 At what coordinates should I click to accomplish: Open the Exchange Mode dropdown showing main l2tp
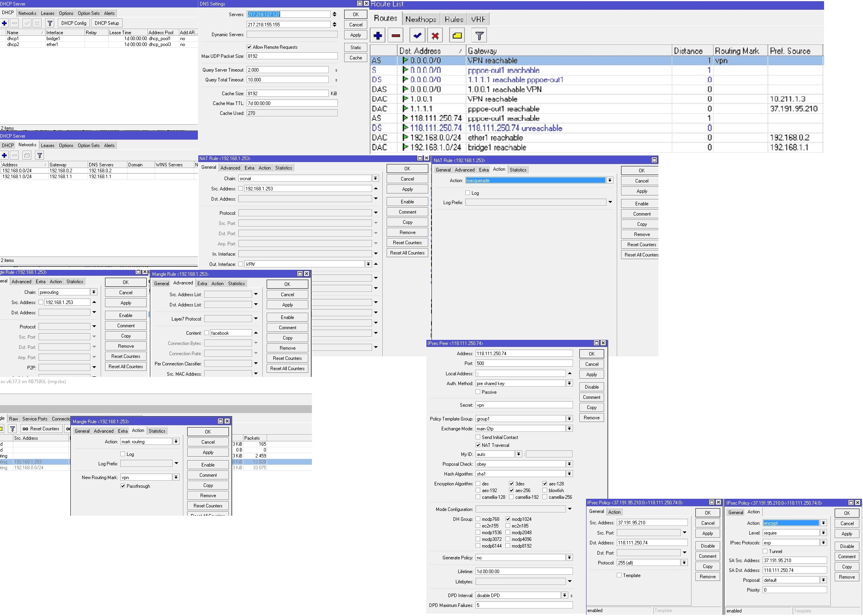pos(569,429)
